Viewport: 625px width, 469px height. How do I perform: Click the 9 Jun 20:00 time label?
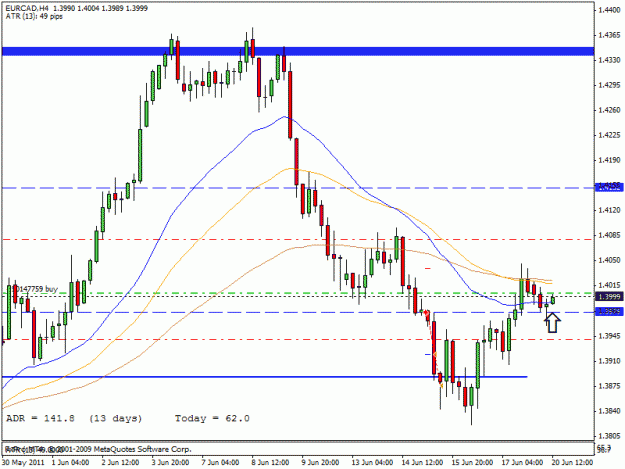click(320, 463)
